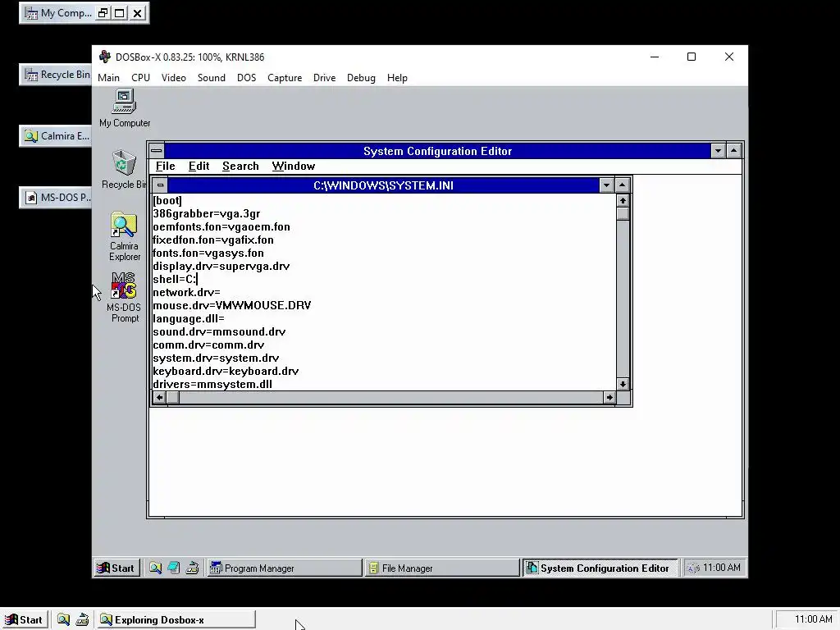This screenshot has width=840, height=630.
Task: Click the minimized Calmira E... window bar
Action: (x=56, y=136)
